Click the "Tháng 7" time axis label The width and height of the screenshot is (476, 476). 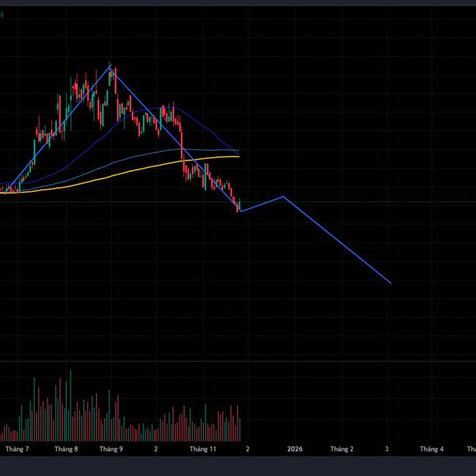point(17,449)
